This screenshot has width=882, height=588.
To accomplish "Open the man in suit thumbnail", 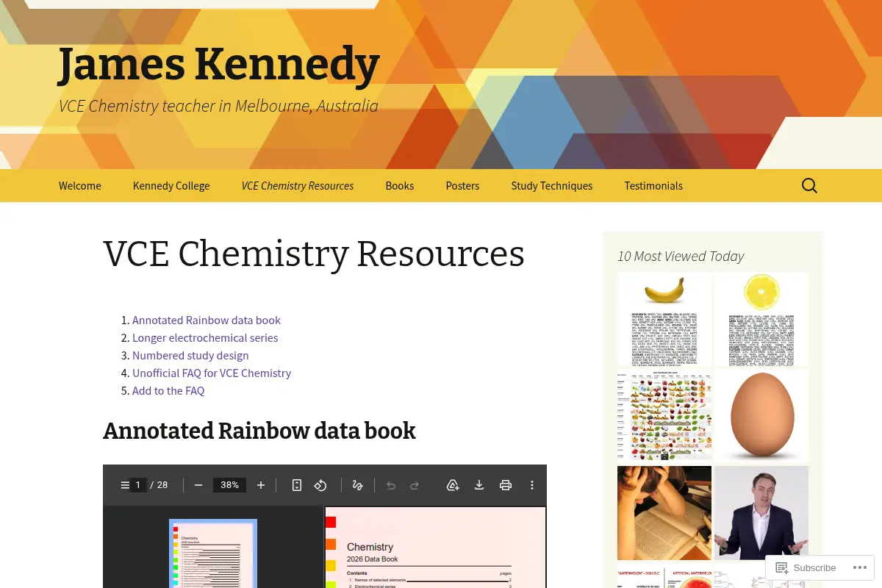I will (x=761, y=513).
